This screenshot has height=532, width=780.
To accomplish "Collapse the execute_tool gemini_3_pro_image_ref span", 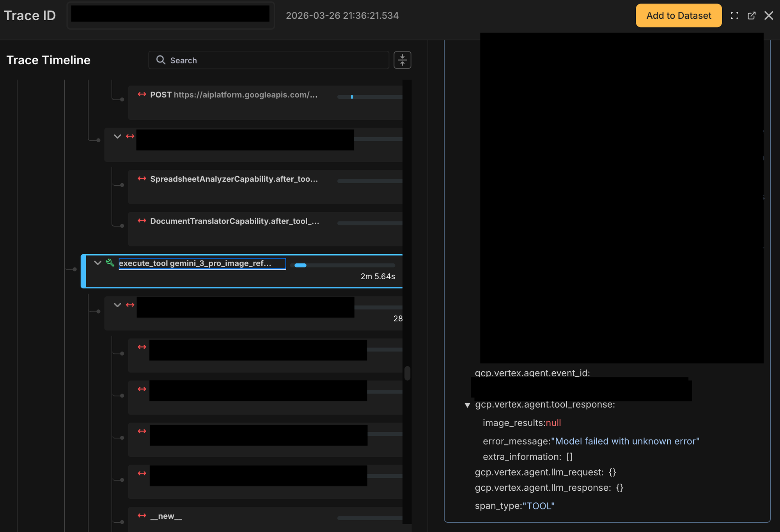I will [x=97, y=263].
